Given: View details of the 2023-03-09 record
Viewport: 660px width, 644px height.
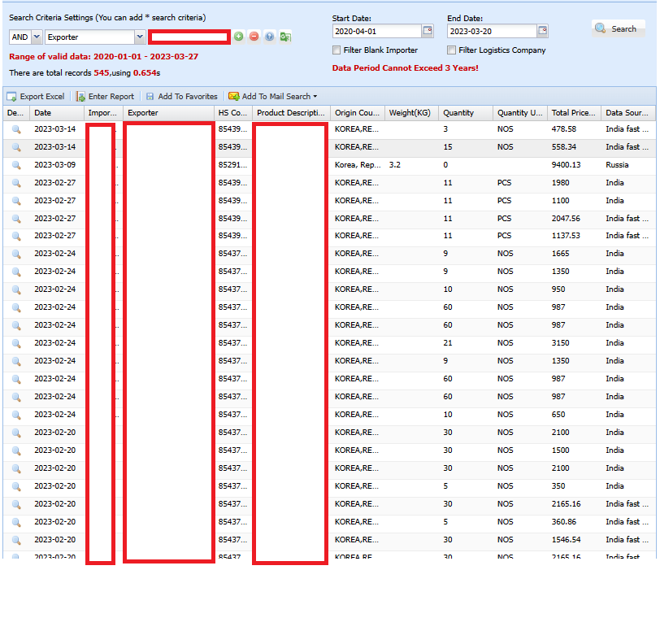Looking at the screenshot, I should click(x=16, y=165).
